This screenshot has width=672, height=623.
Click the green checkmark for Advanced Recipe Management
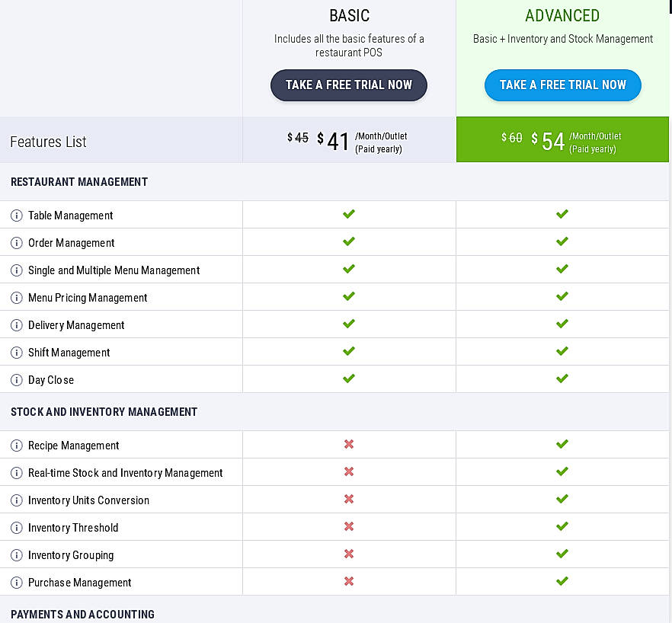click(562, 444)
